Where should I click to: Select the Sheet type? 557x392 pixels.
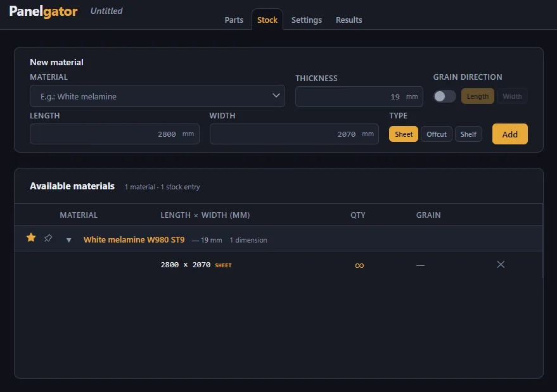[404, 134]
